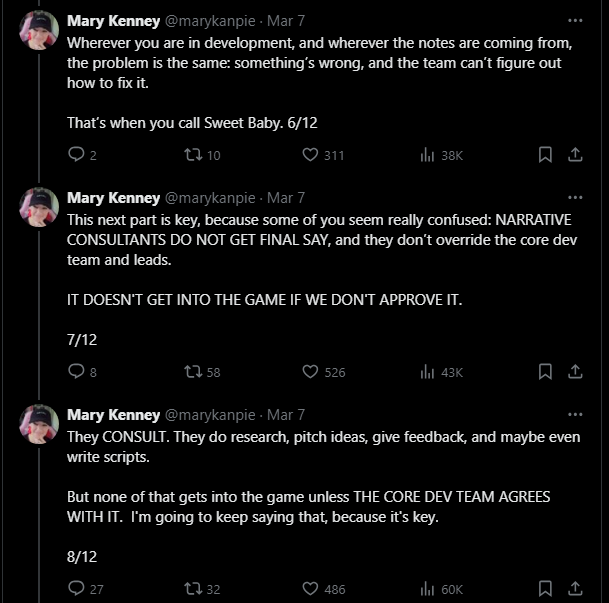Open more options on the 7/12 tweet

[575, 197]
